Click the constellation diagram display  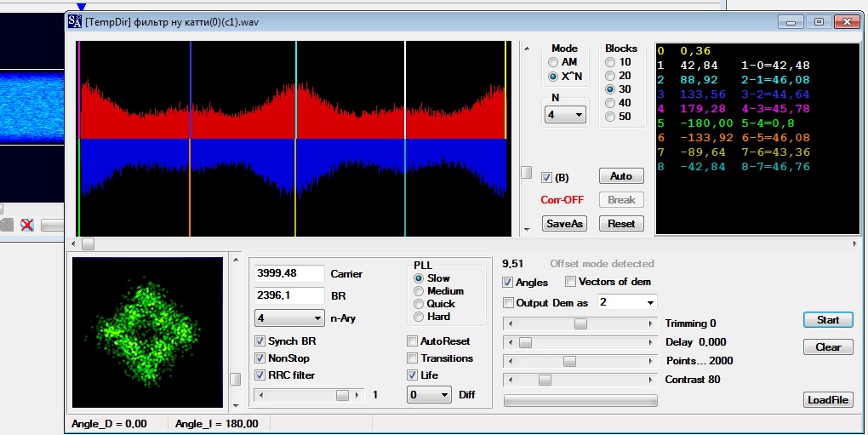coord(147,332)
